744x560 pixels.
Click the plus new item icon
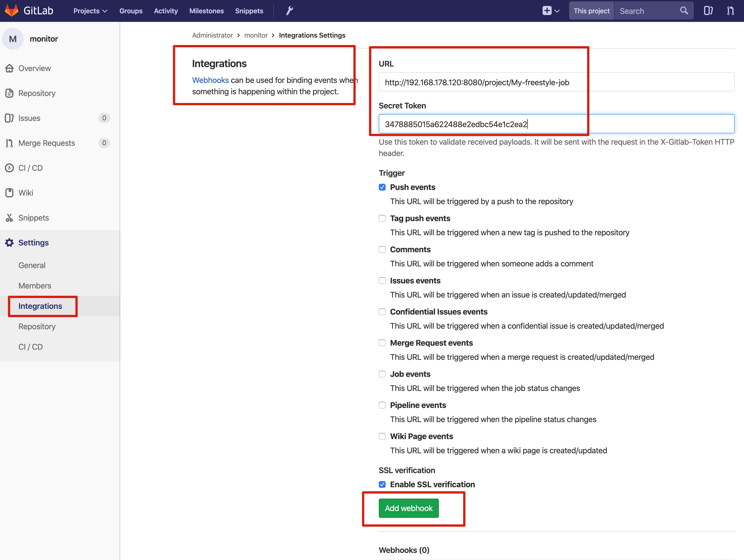547,11
